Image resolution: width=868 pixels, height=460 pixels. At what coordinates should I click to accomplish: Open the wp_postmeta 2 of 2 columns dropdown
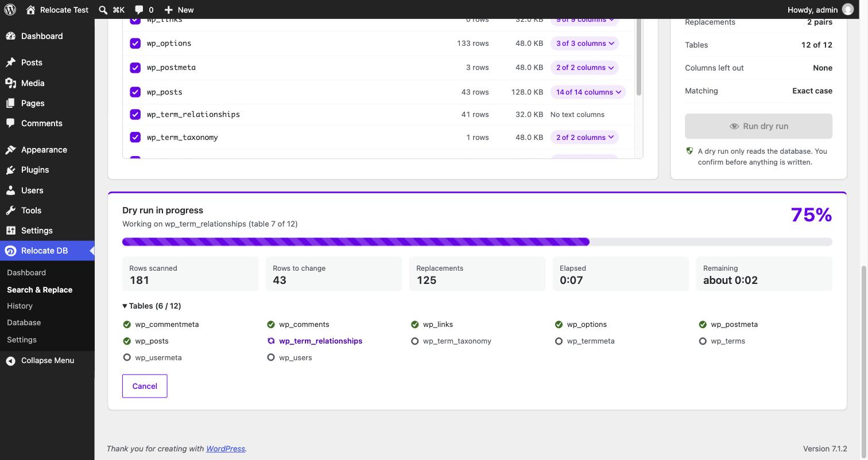tap(584, 68)
